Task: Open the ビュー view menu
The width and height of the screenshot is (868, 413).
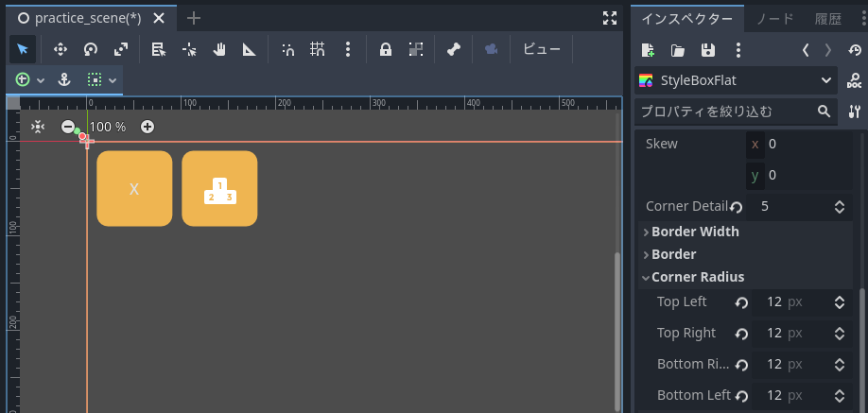Action: coord(542,50)
